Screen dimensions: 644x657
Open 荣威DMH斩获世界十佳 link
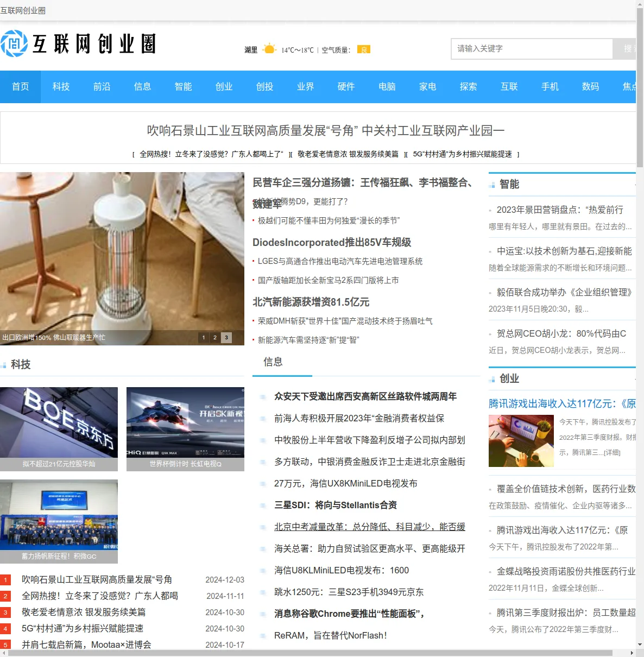pos(345,321)
